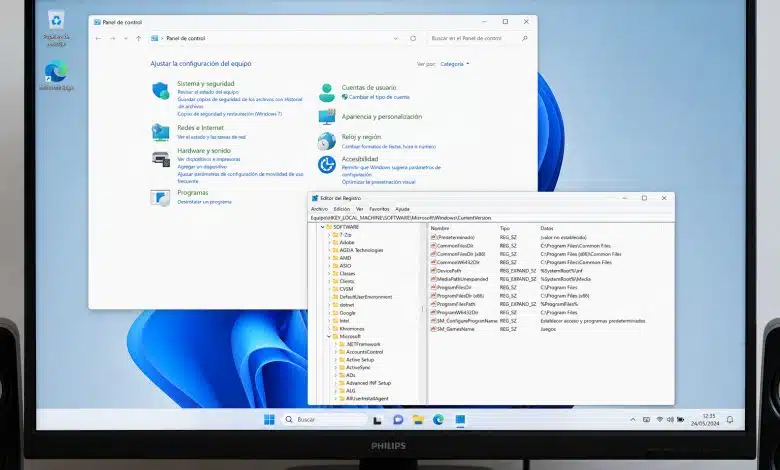Select the Intel registry key

tap(344, 321)
